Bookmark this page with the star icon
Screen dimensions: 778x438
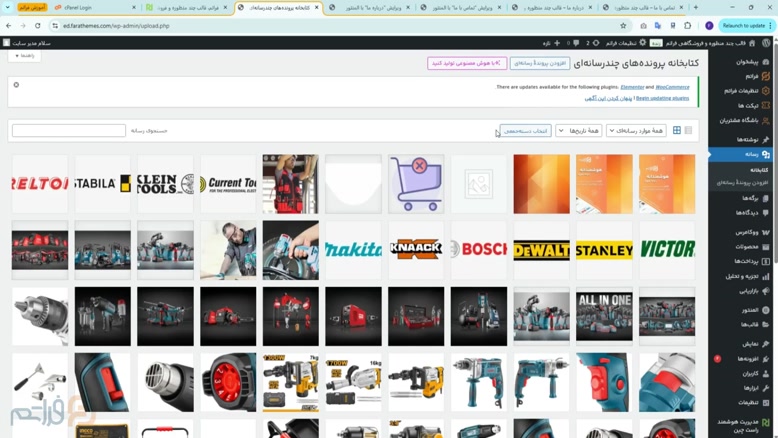pyautogui.click(x=623, y=26)
